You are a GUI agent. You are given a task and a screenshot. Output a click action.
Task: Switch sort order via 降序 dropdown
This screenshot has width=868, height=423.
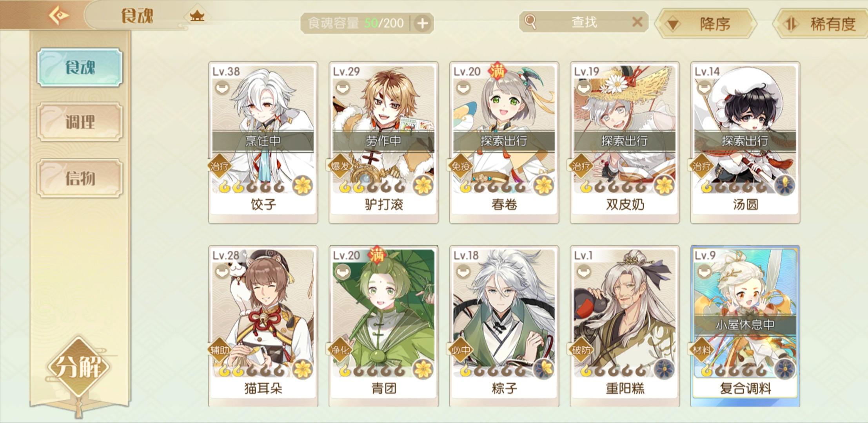[x=707, y=24]
